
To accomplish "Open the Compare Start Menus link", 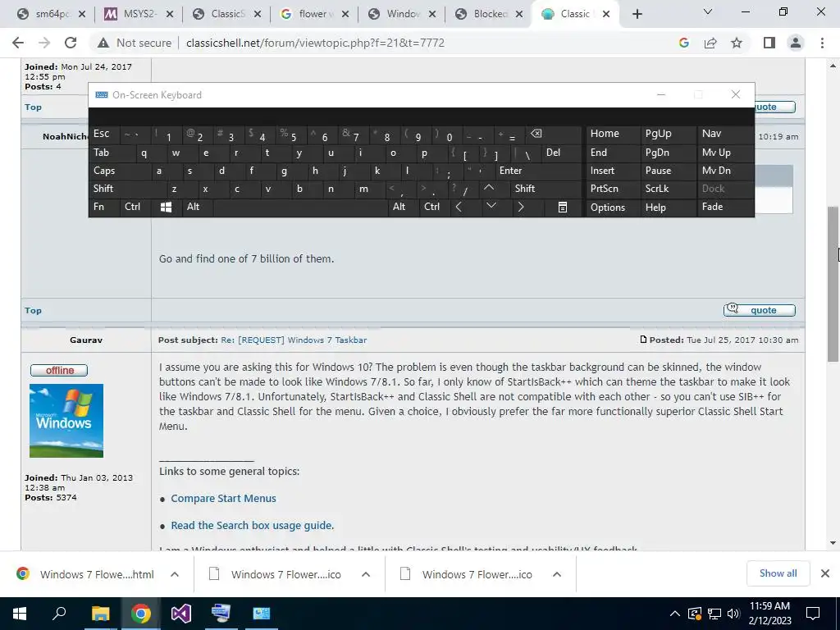I will point(223,498).
